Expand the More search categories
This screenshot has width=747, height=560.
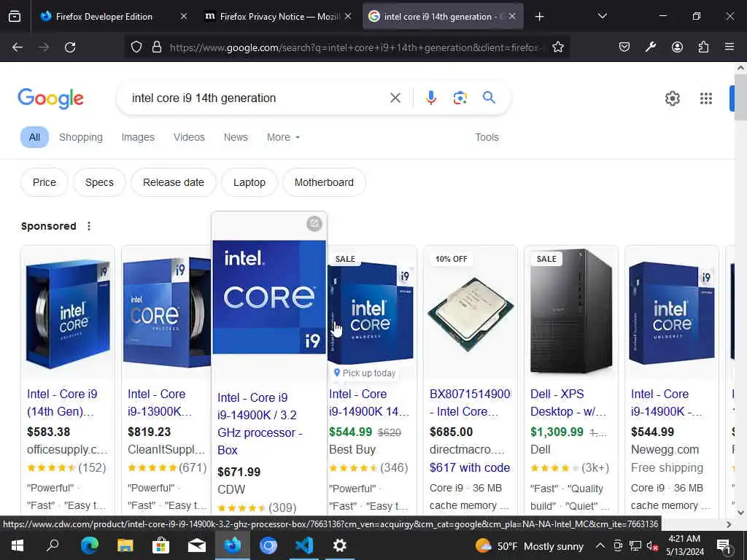284,137
